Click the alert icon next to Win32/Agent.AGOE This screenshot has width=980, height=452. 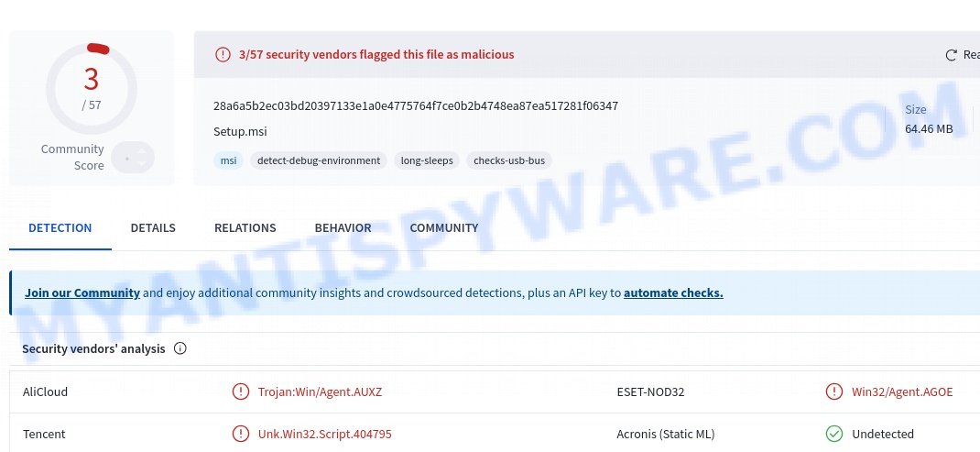[833, 391]
